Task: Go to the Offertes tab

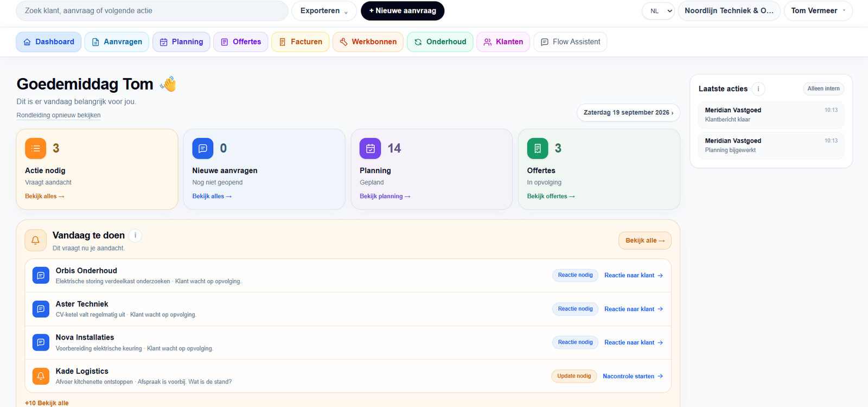Action: (241, 42)
